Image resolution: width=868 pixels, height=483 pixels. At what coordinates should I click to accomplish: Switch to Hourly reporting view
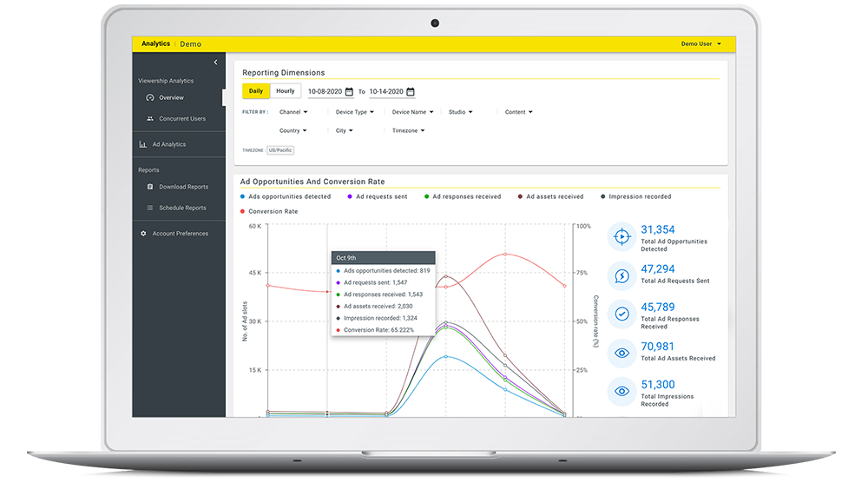point(286,91)
